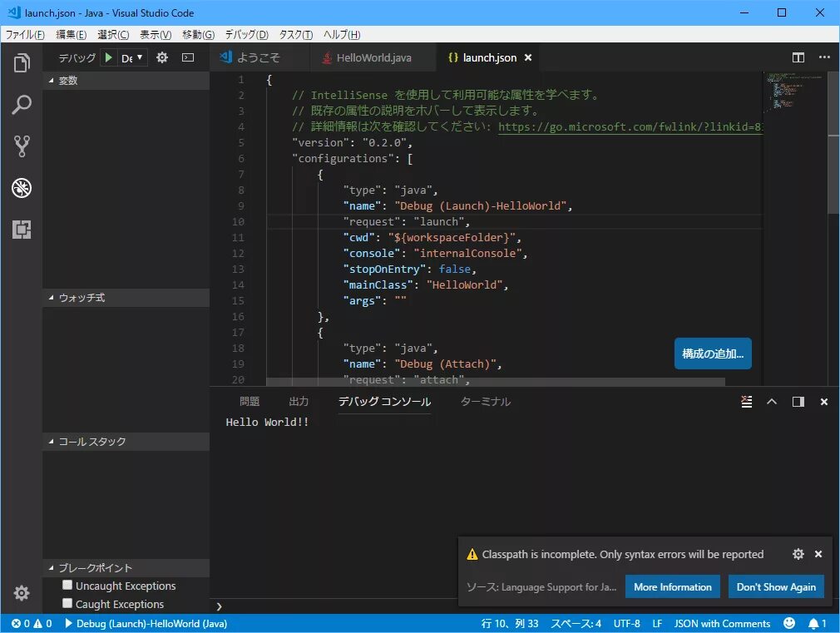The image size is (840, 633).
Task: Change encoding UTF-8 in status bar
Action: [x=626, y=623]
